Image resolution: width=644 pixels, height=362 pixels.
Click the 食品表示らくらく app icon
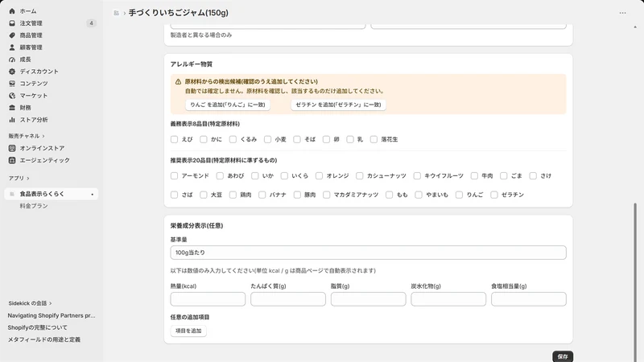[x=12, y=194]
